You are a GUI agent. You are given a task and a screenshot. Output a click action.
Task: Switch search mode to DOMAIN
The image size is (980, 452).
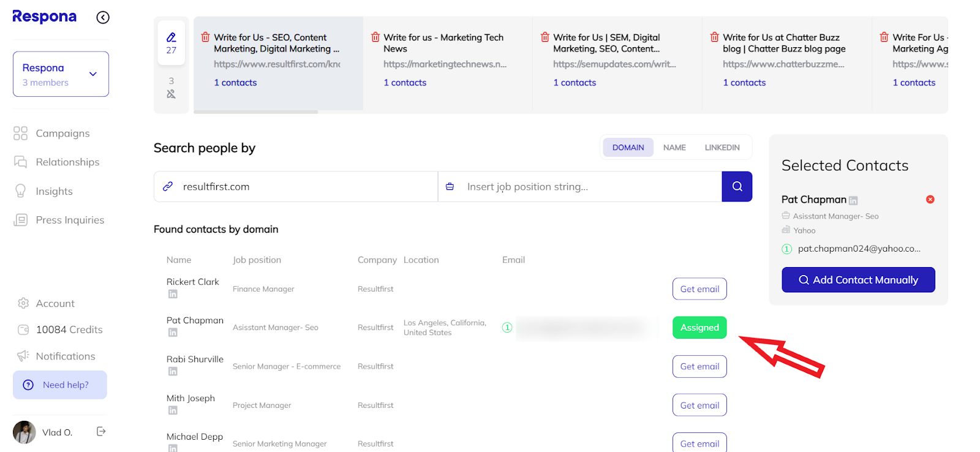pyautogui.click(x=628, y=148)
